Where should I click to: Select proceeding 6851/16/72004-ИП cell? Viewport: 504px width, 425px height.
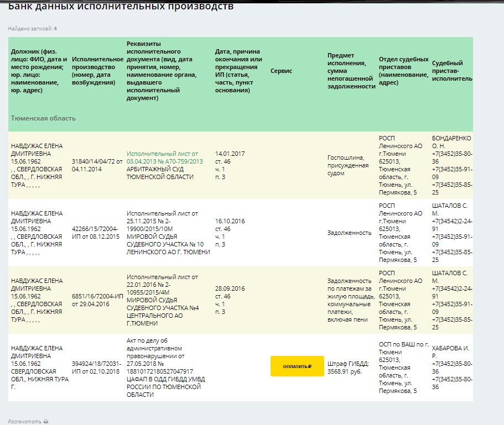[97, 300]
